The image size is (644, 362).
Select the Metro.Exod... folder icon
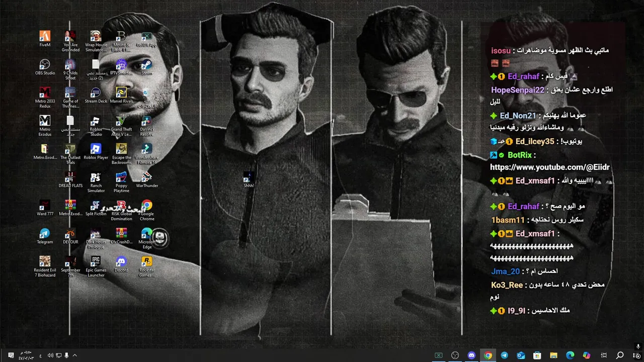(45, 152)
